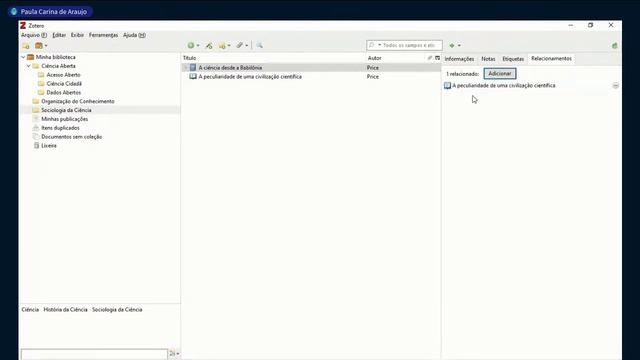Click the green New Item icon
640x360 pixels.
(191, 45)
